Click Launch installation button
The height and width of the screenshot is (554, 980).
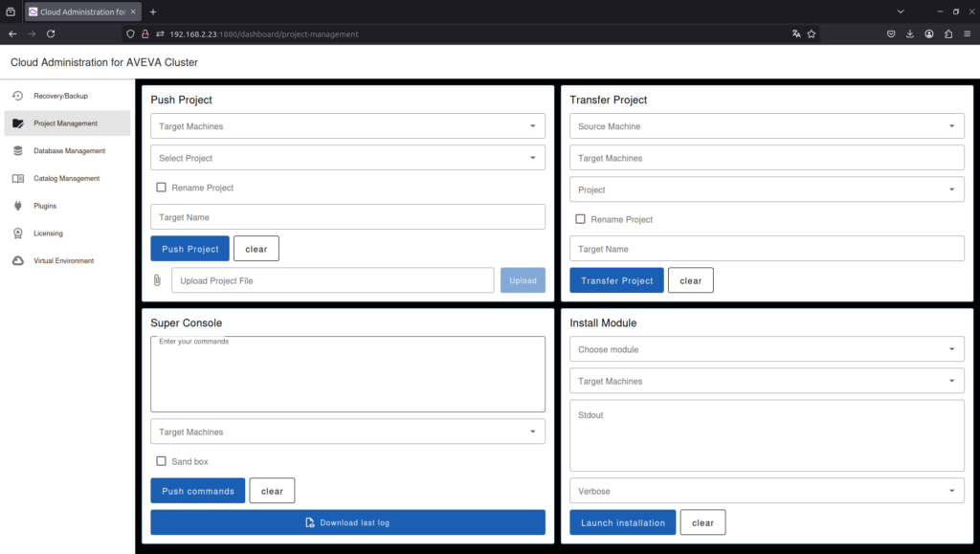622,522
